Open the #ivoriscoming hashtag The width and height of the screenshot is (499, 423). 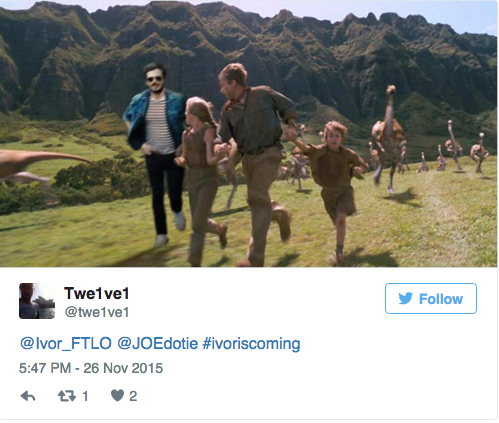251,344
